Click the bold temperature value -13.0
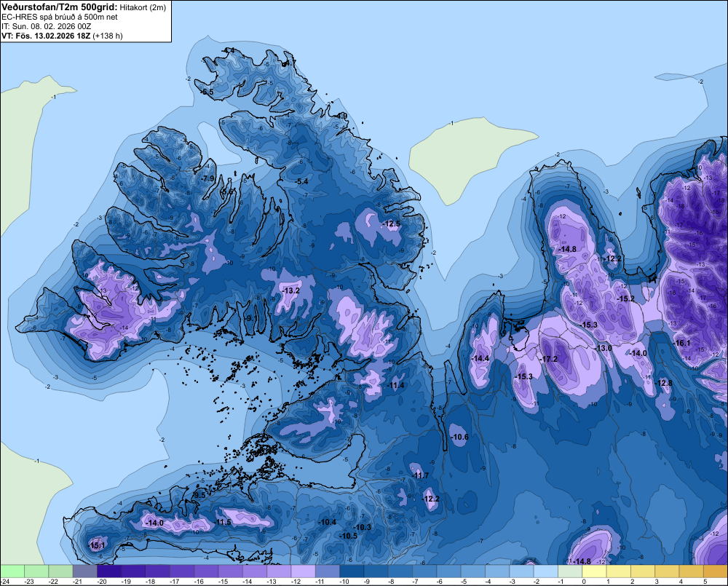 pyautogui.click(x=604, y=348)
